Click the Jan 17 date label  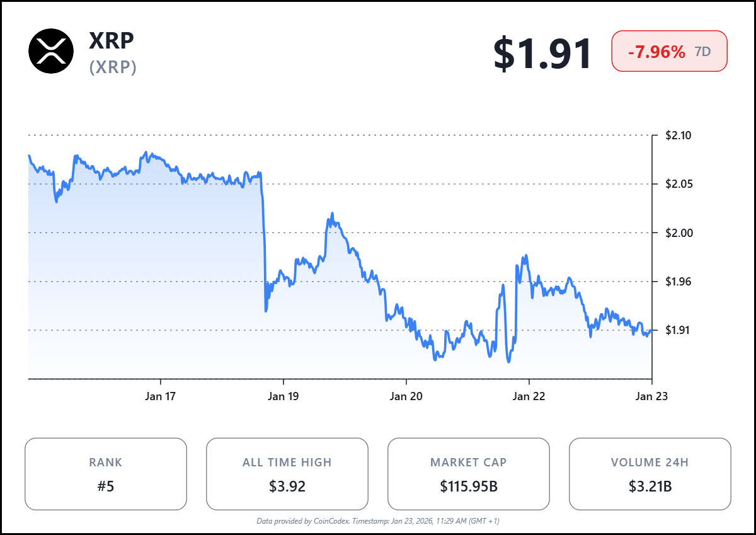coord(161,396)
